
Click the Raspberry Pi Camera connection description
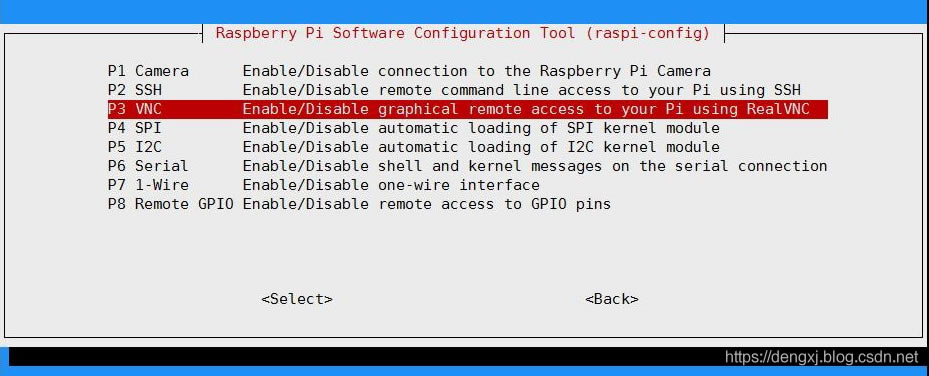coord(476,71)
